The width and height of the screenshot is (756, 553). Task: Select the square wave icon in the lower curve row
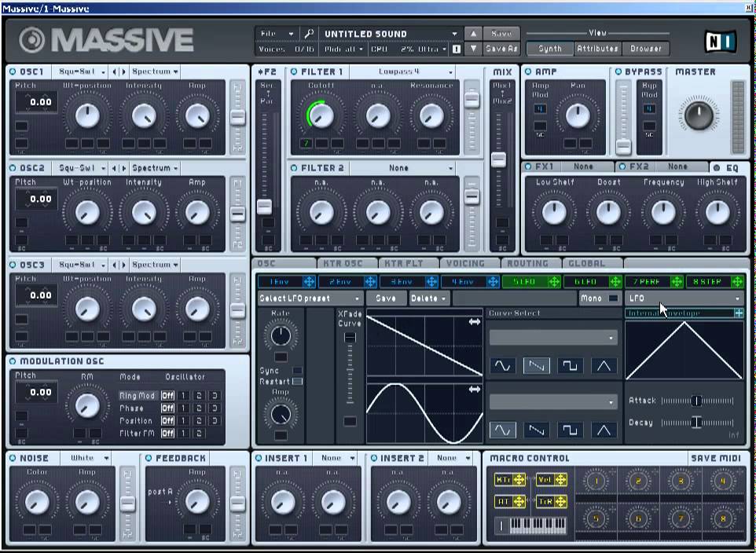[x=570, y=430]
